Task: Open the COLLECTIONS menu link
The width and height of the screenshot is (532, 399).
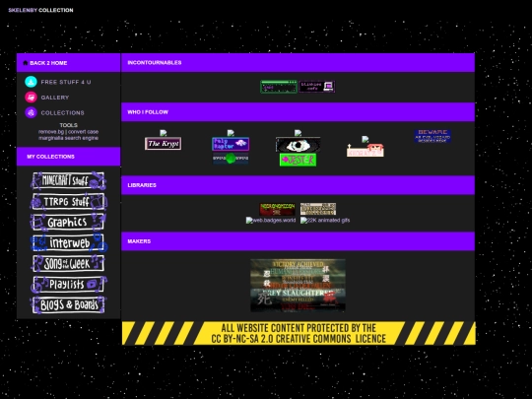Action: pyautogui.click(x=62, y=112)
